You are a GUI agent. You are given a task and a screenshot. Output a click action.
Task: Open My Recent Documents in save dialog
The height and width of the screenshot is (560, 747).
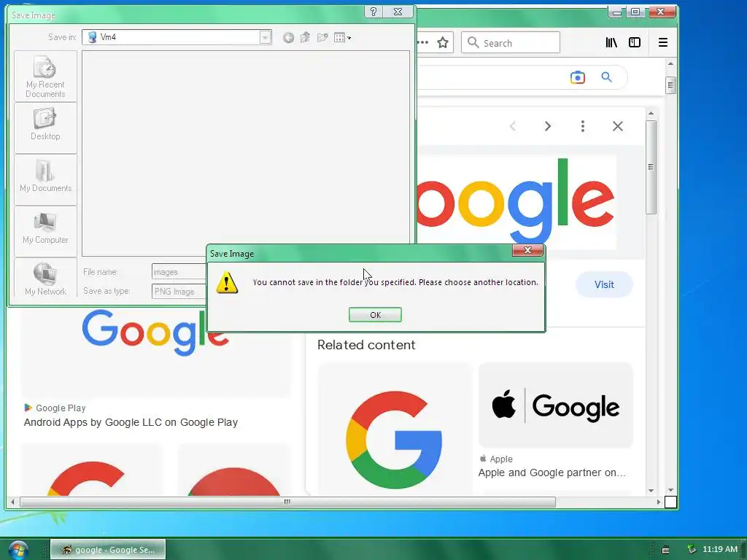tap(45, 76)
